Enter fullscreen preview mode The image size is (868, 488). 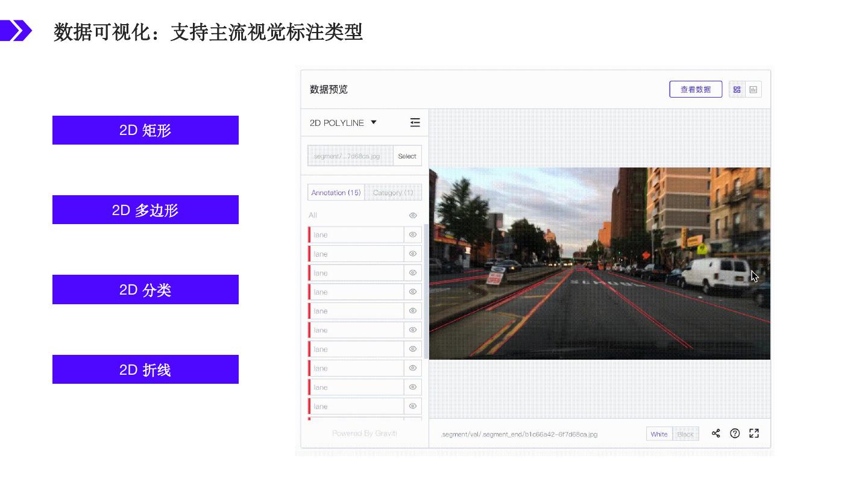pos(754,433)
